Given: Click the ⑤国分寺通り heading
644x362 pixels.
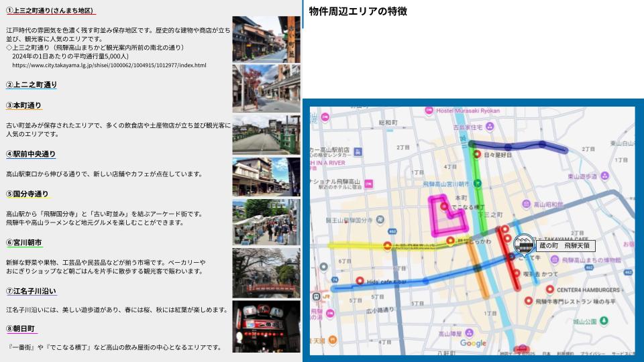Looking at the screenshot, I should 27,194.
